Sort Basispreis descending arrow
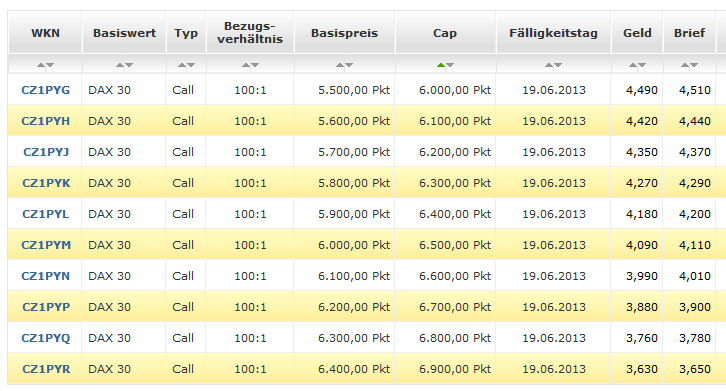 click(349, 65)
